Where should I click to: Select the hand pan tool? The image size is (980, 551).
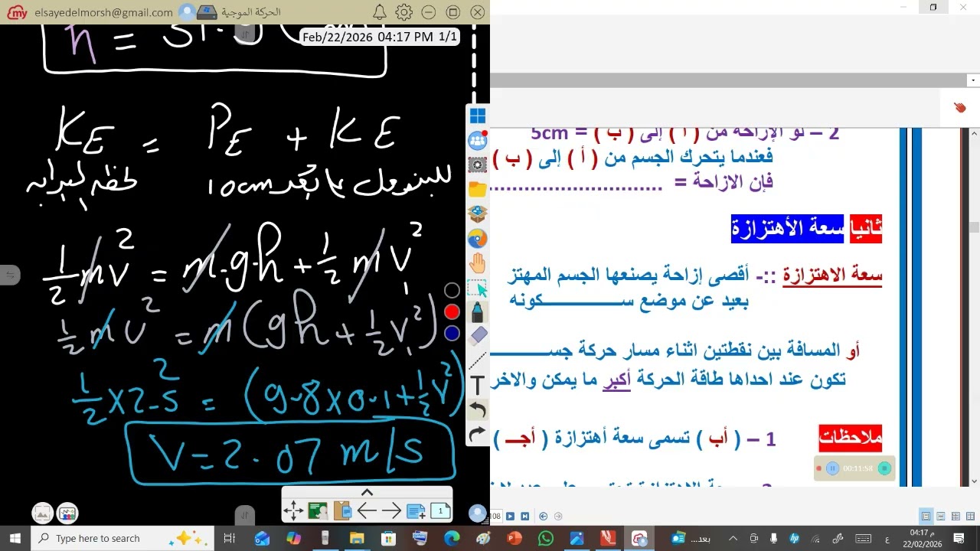click(478, 264)
